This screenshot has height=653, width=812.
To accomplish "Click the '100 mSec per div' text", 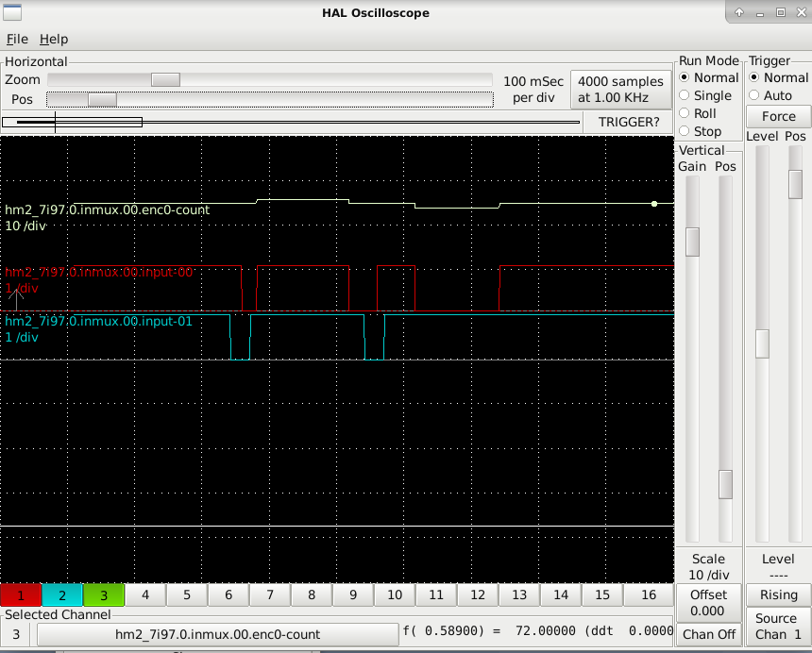I will 533,90.
